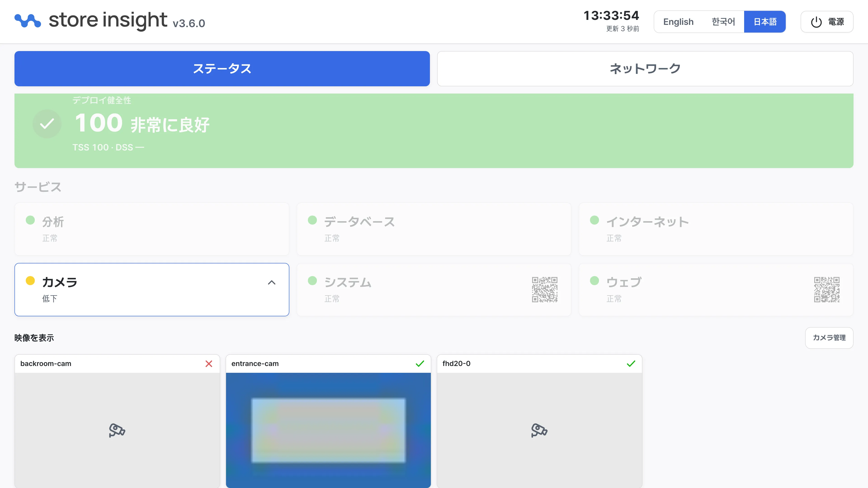
Task: Open the データベース service card
Action: (434, 229)
